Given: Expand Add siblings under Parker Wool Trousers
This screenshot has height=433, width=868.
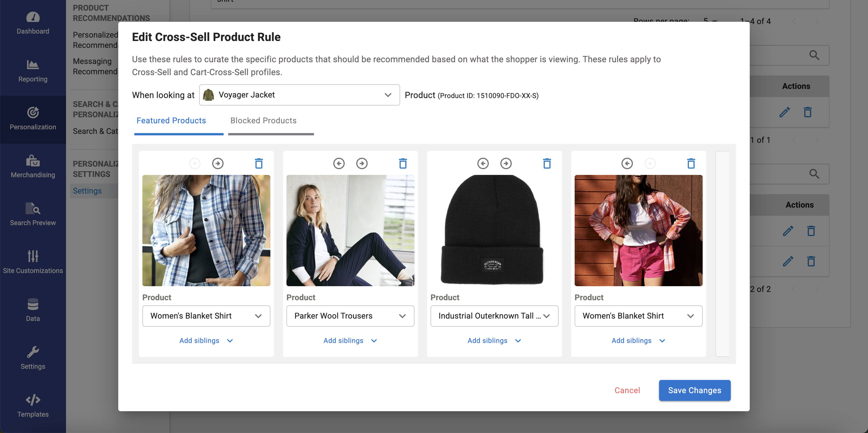Looking at the screenshot, I should pos(350,341).
